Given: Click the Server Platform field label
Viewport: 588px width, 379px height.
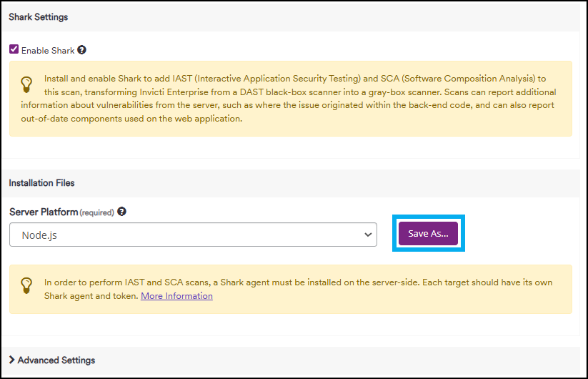Looking at the screenshot, I should click(43, 212).
